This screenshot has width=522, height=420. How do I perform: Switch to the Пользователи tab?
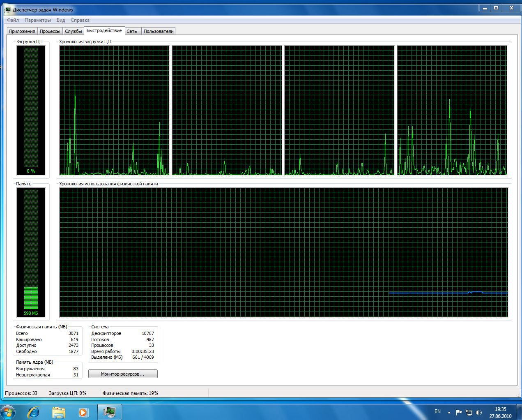pos(159,31)
